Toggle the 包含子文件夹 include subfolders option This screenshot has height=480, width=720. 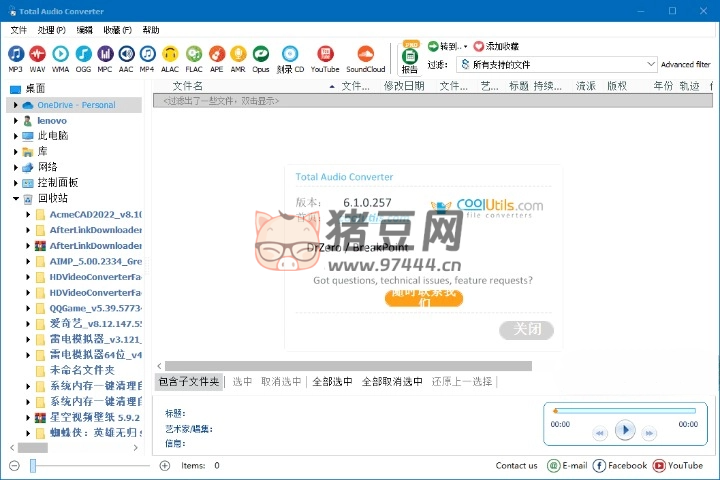tap(188, 382)
